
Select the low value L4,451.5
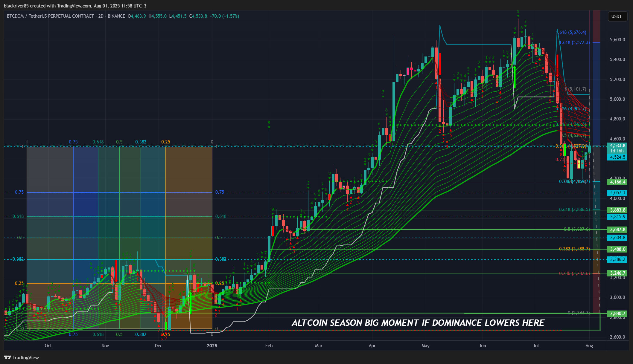[x=178, y=16]
